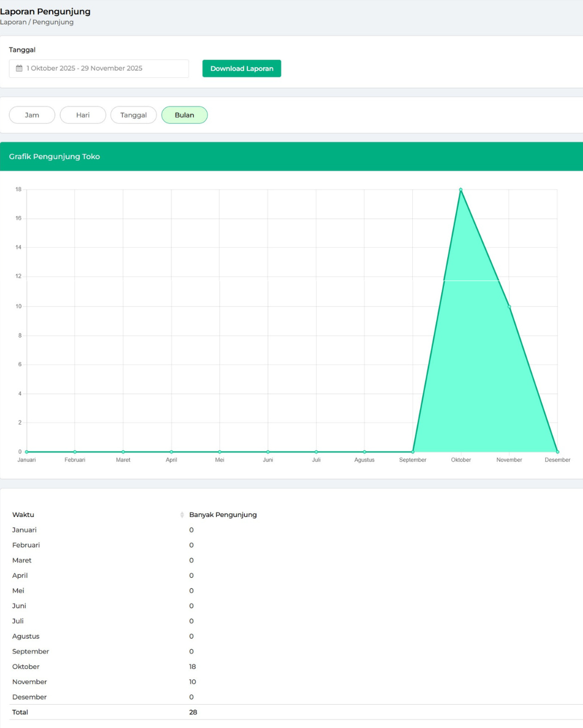Screen dimensions: 583x728
Task: Switch the grouping to Jam
Action: [x=32, y=115]
